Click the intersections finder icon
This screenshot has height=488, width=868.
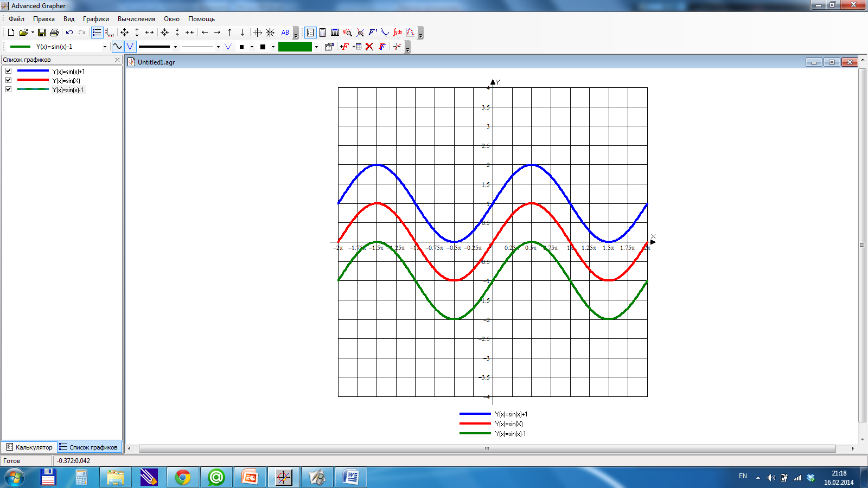[360, 33]
